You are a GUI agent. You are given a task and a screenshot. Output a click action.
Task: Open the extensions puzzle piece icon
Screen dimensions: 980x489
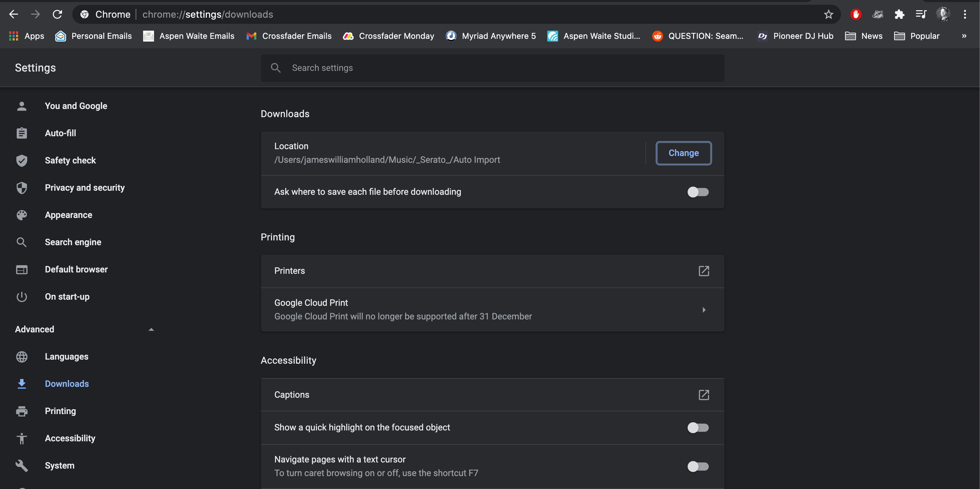coord(900,14)
